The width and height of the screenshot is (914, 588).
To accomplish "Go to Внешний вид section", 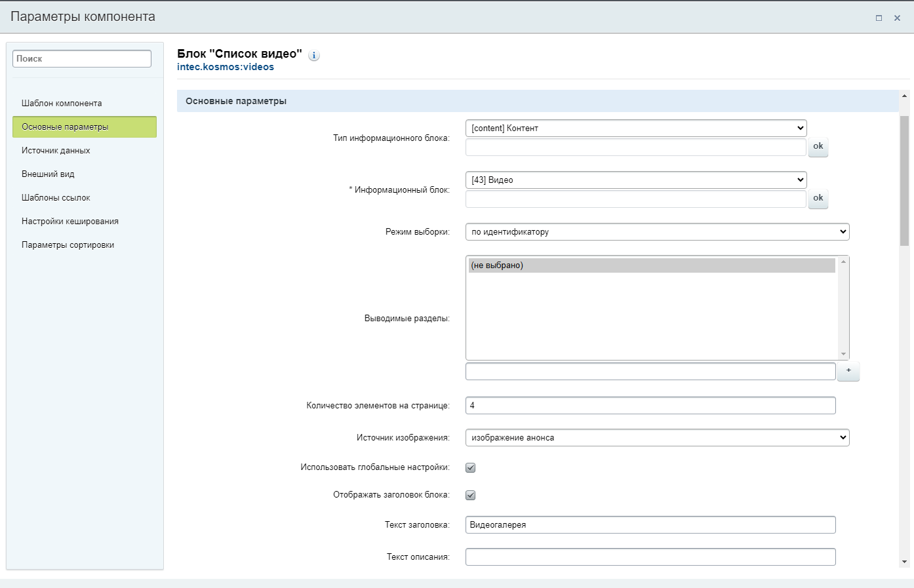I will click(x=85, y=174).
